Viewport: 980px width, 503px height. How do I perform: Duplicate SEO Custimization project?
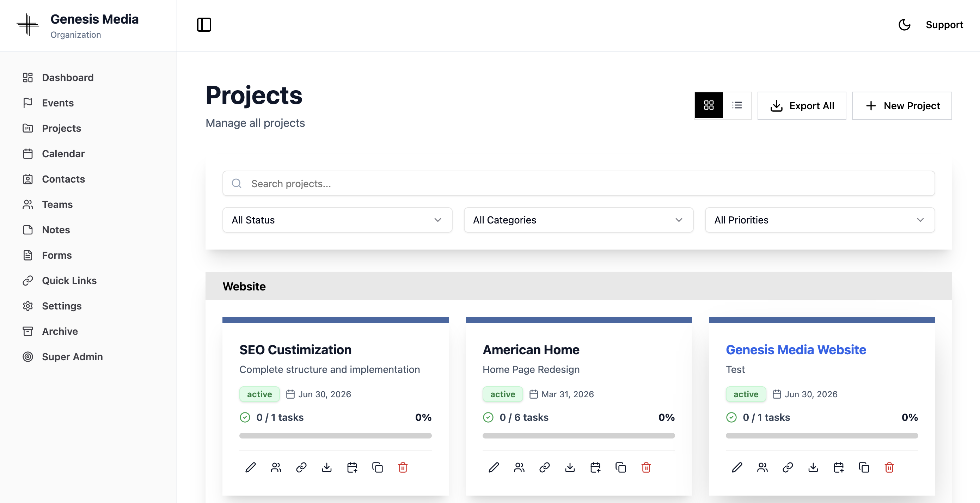[378, 467]
